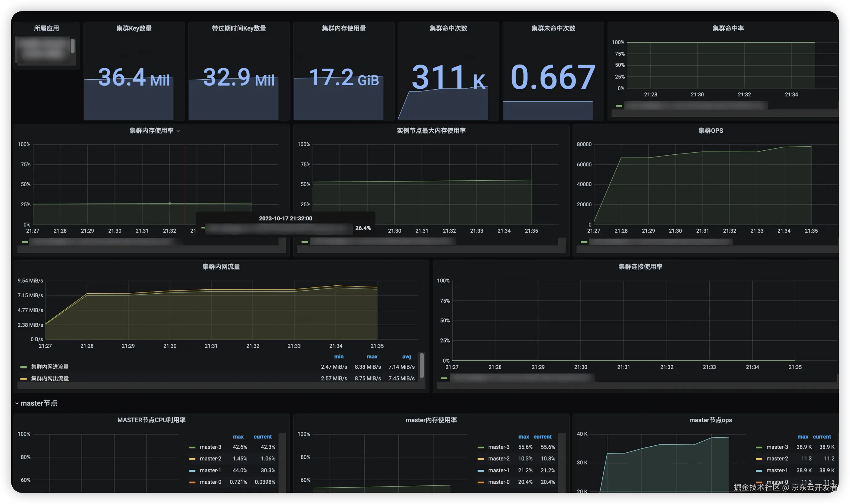The image size is (850, 504).
Task: Click green color swatch of 集群内网进流量
Action: click(x=23, y=367)
